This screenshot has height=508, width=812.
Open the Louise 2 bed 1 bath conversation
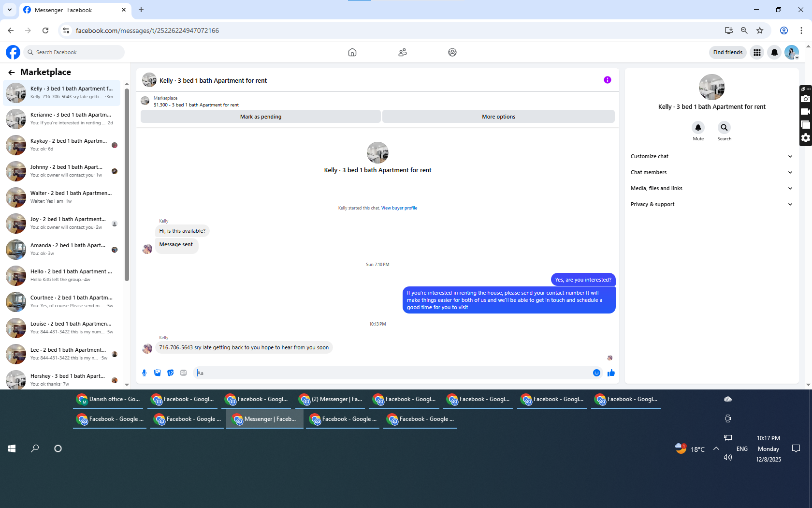click(62, 328)
